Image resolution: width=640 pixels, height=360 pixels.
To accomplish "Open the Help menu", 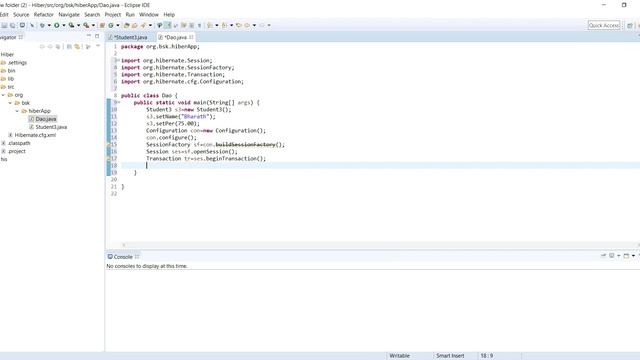I will click(x=169, y=15).
